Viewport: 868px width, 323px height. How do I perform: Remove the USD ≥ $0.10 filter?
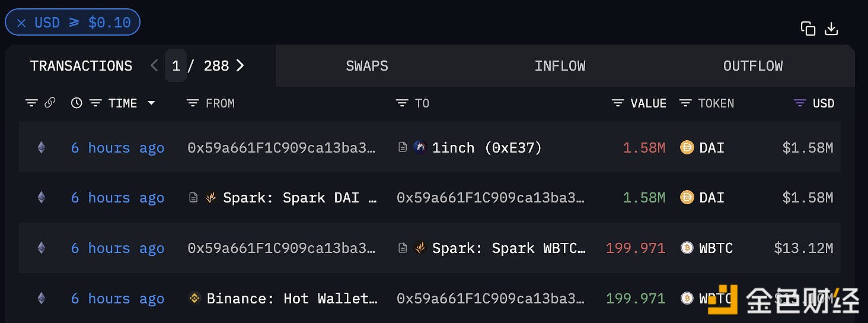(21, 23)
